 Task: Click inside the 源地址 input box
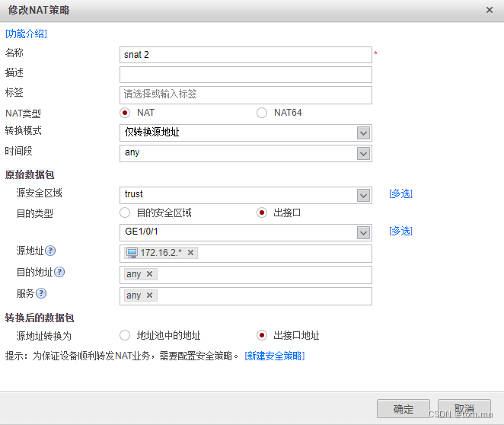tap(246, 254)
